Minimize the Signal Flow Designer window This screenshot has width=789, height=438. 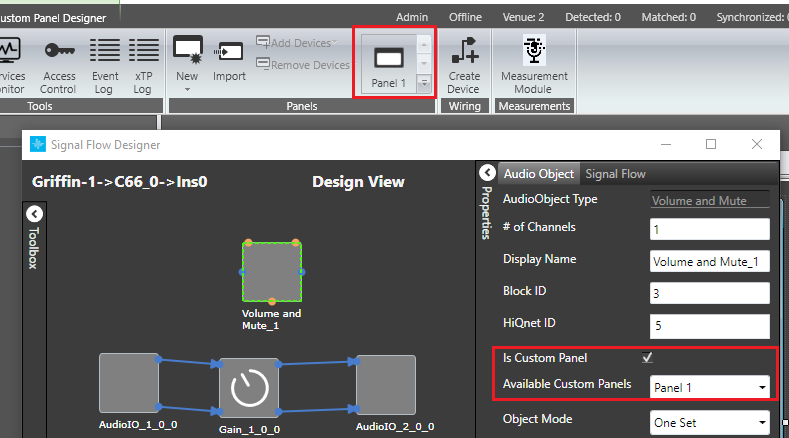666,144
